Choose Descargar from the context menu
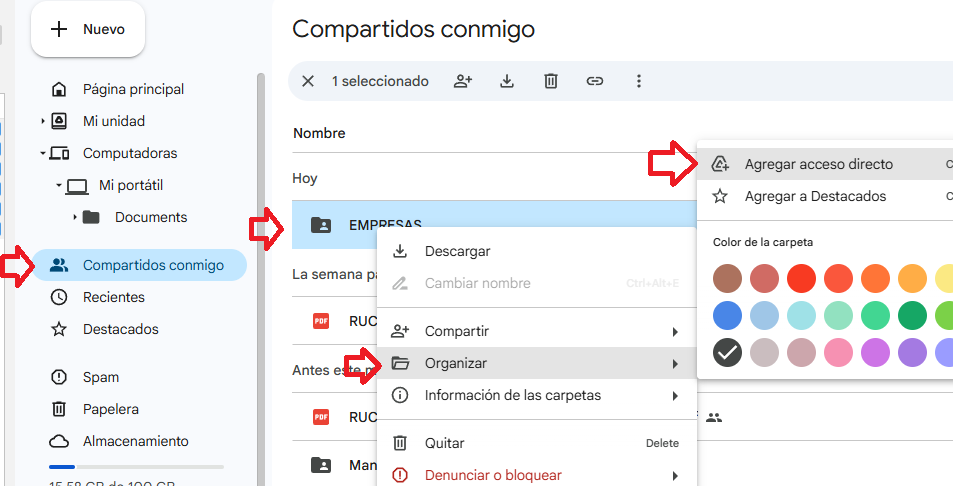Screen dimensions: 953x486 (x=457, y=251)
